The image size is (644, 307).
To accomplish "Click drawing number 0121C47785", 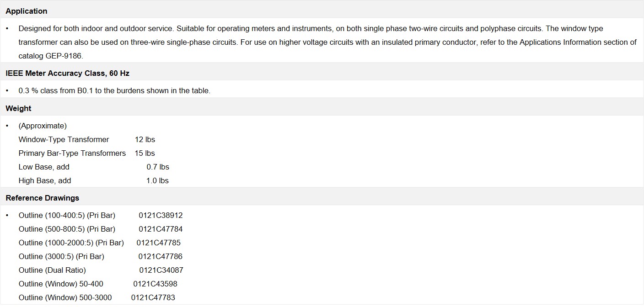I will click(x=158, y=243).
